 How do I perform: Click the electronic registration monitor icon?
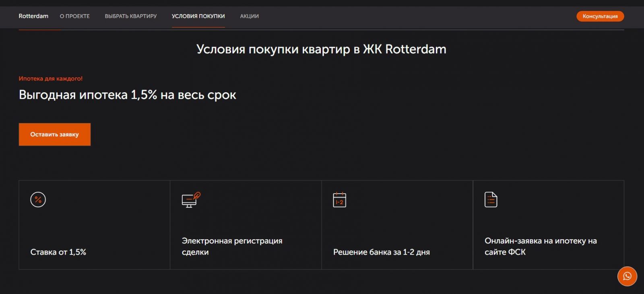pyautogui.click(x=191, y=200)
